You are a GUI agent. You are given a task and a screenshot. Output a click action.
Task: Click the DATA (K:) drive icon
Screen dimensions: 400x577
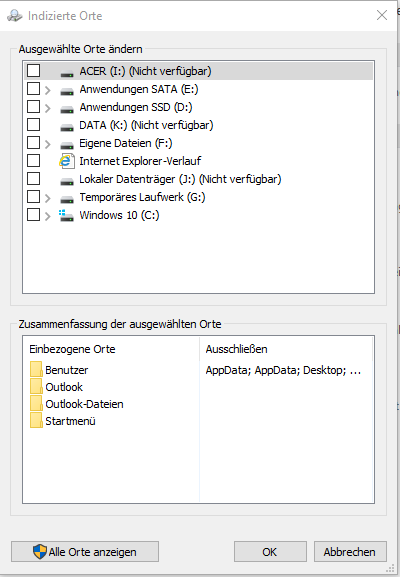(x=67, y=127)
